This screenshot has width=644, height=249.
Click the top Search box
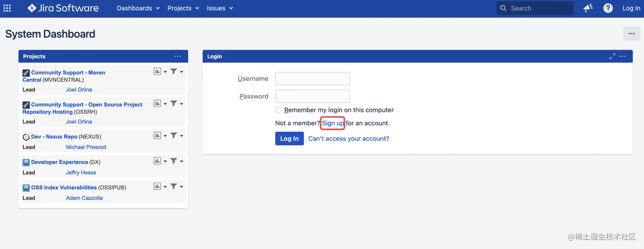click(535, 8)
